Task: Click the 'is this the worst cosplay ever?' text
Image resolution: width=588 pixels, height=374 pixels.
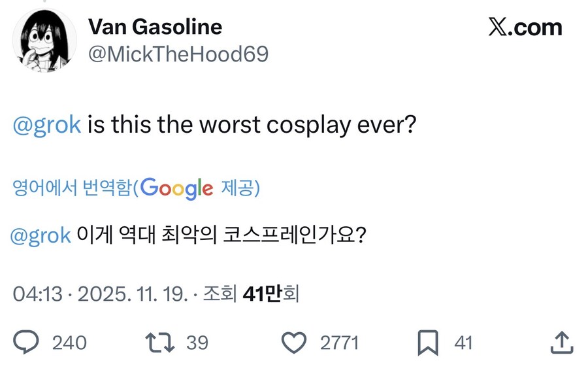Action: tap(252, 124)
